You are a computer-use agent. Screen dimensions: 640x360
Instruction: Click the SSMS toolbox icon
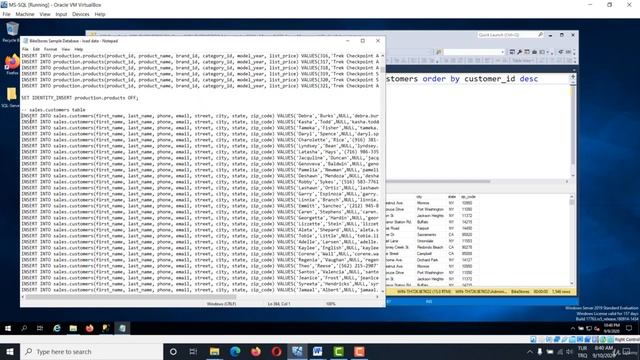[534, 52]
